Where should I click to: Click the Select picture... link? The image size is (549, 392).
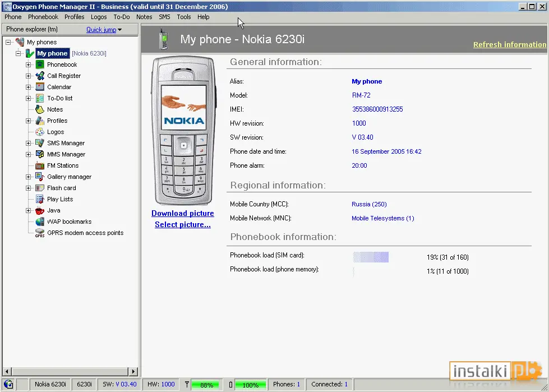[x=183, y=224]
